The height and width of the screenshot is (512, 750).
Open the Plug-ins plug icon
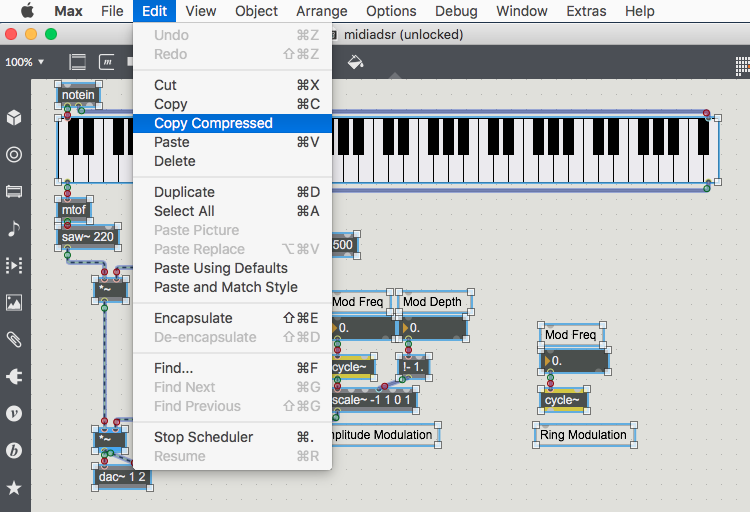point(14,377)
